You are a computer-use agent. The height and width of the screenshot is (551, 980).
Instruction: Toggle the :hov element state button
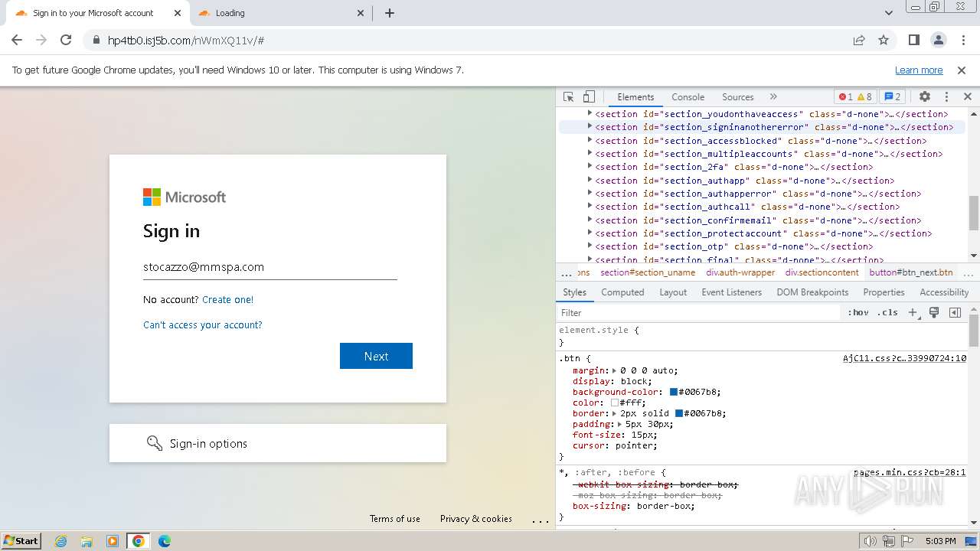click(858, 312)
